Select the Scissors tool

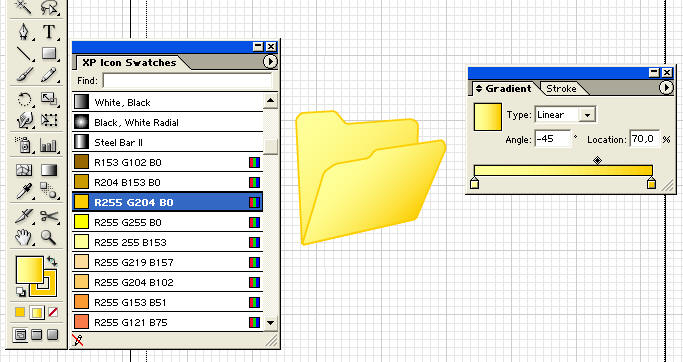(x=49, y=216)
